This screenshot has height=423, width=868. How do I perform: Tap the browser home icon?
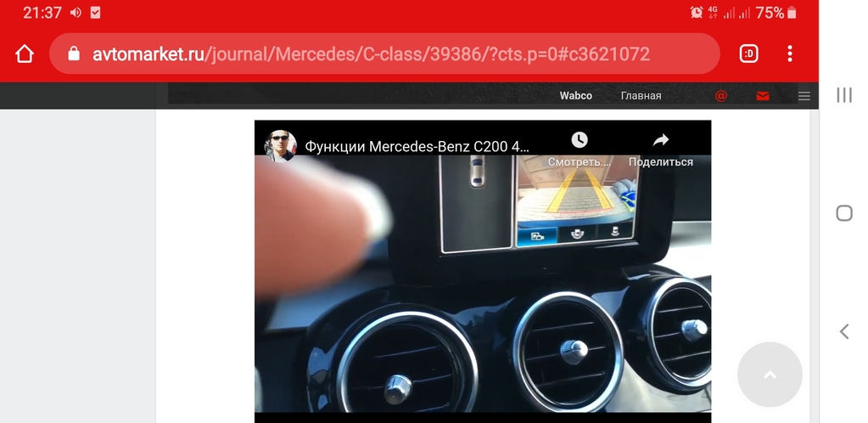[x=25, y=54]
